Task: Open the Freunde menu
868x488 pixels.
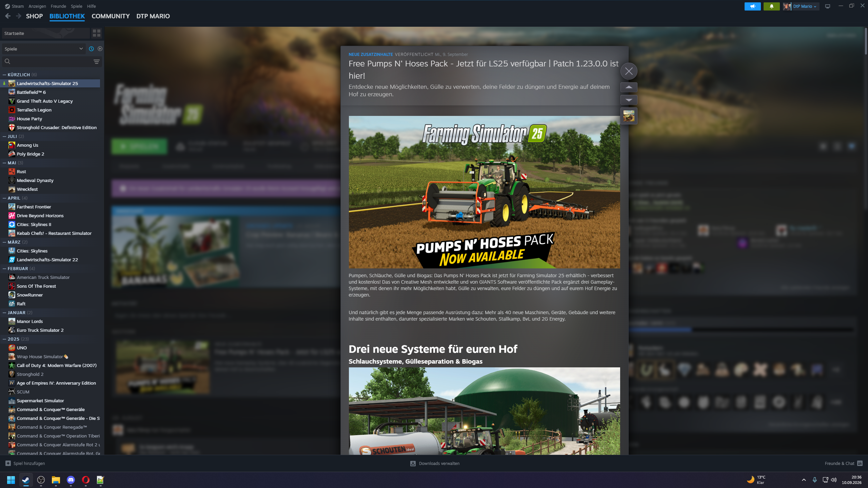Action: (58, 6)
